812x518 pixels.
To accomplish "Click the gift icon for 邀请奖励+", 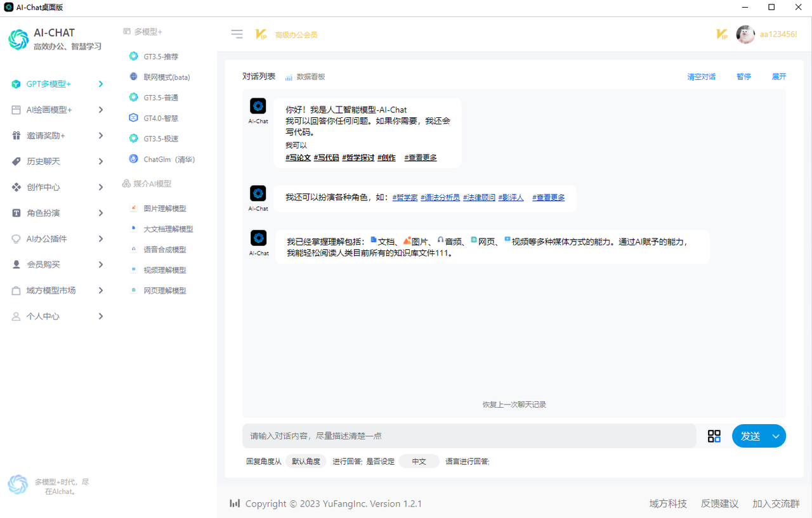I will point(16,136).
